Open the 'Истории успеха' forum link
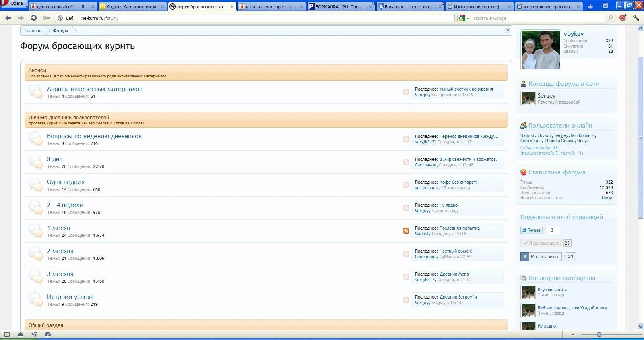The image size is (644, 340). point(70,297)
